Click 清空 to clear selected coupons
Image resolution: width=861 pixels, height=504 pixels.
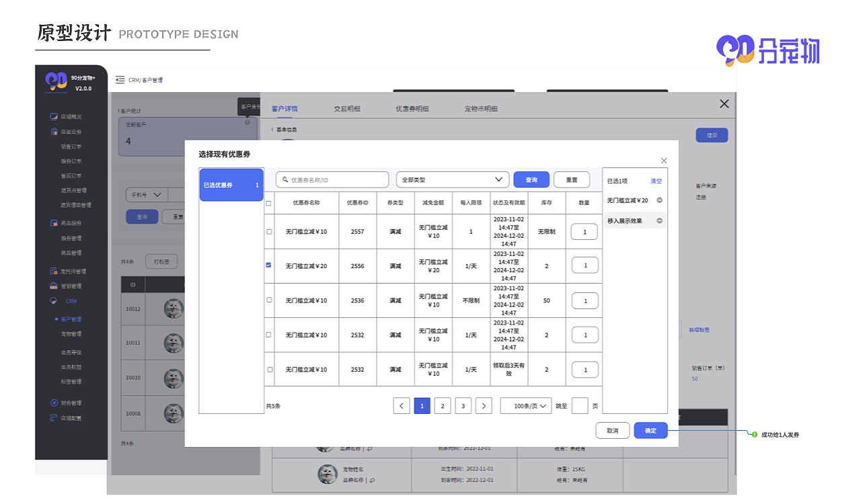(x=656, y=181)
